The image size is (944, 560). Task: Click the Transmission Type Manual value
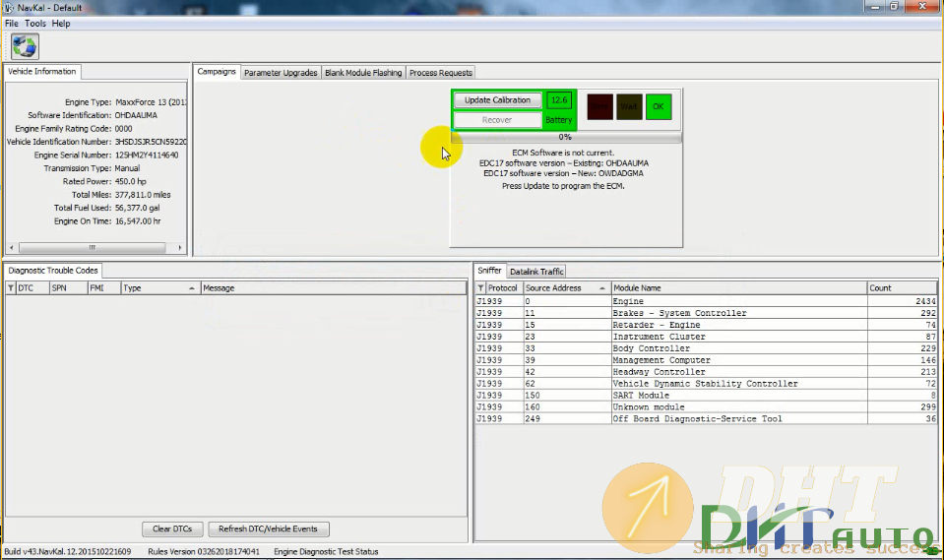pyautogui.click(x=127, y=168)
